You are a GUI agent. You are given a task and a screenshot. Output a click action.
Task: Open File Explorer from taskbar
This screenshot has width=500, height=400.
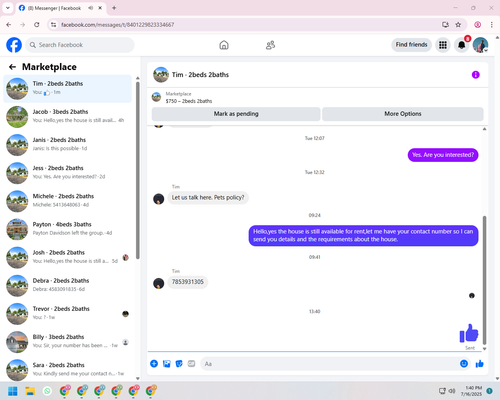30,391
